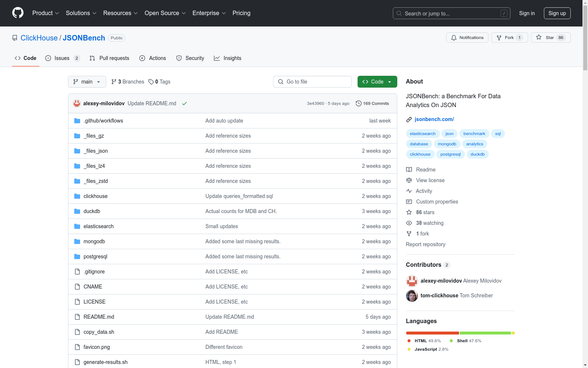This screenshot has width=588, height=368.
Task: Open the copy_data.sh file
Action: [x=99, y=332]
